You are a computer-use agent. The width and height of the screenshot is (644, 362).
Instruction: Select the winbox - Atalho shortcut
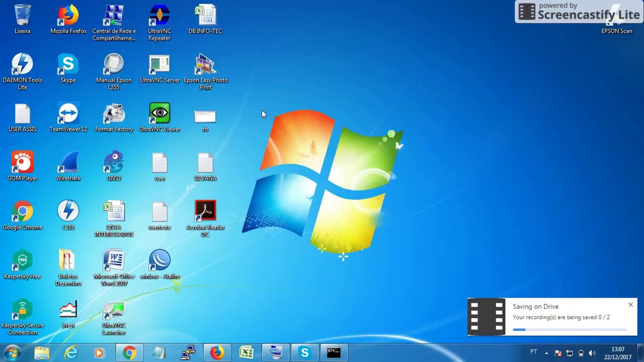(159, 265)
